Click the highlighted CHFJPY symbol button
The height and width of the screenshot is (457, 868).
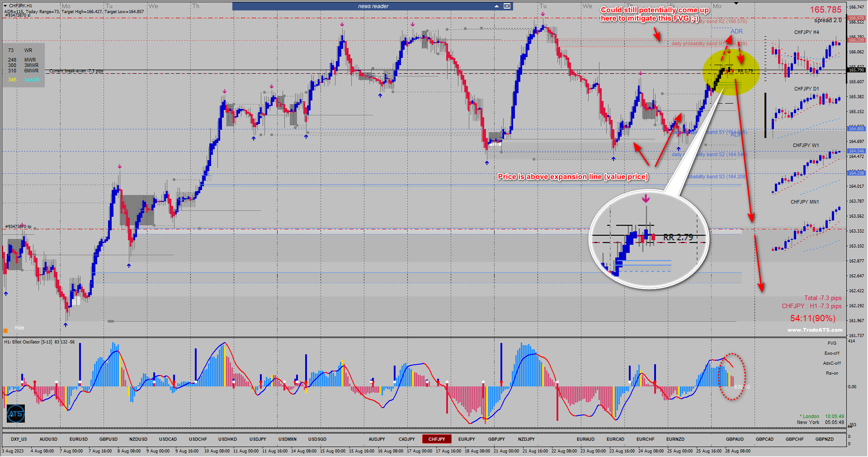coord(437,439)
